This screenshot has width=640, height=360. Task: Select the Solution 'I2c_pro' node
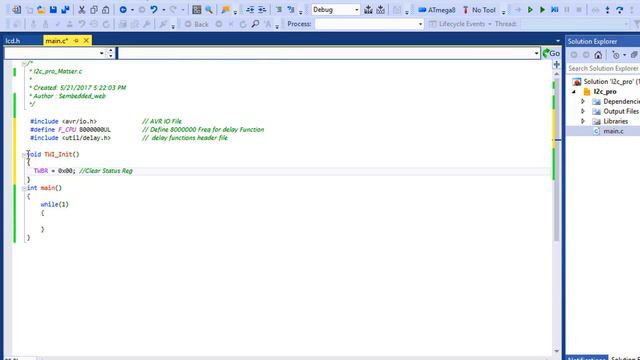click(x=606, y=82)
